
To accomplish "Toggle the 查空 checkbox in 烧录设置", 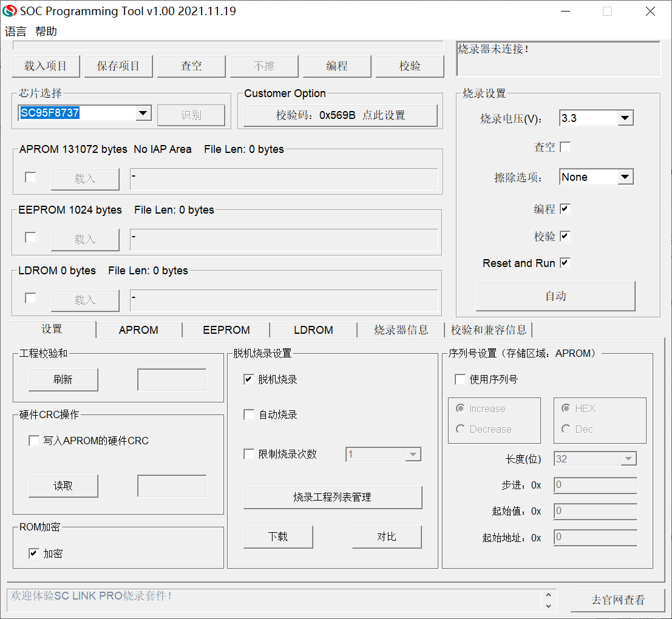I will pos(565,147).
